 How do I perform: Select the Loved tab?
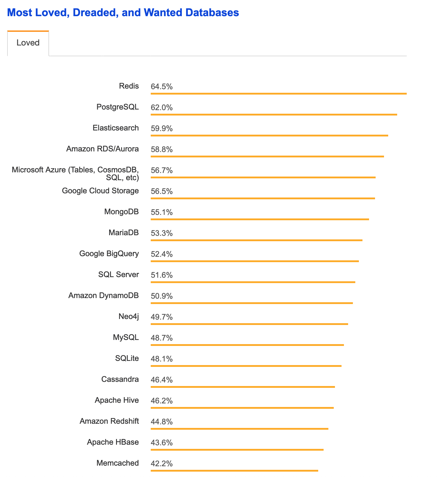pos(28,43)
